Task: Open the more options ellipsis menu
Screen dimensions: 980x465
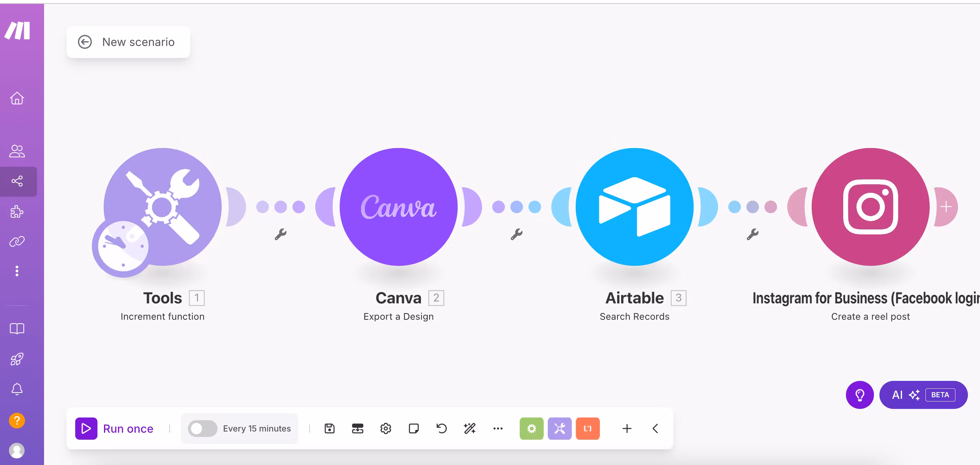Action: tap(498, 428)
